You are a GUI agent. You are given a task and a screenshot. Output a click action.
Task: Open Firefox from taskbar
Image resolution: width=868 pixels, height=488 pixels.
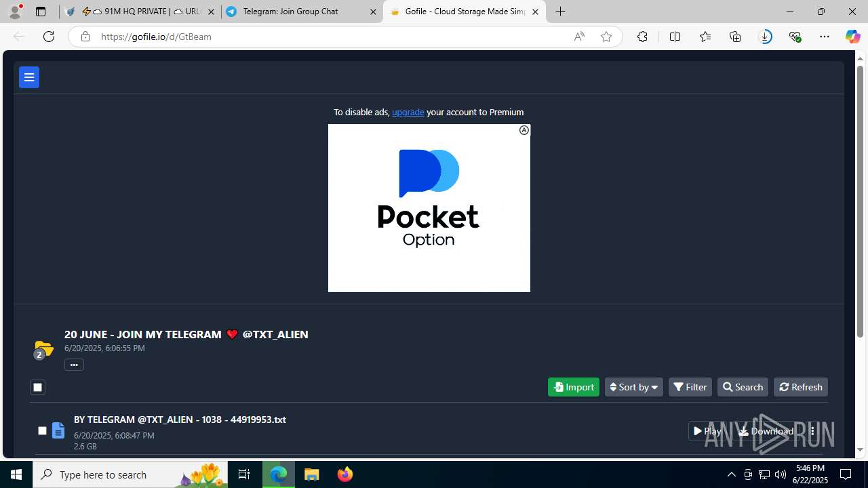tap(344, 474)
